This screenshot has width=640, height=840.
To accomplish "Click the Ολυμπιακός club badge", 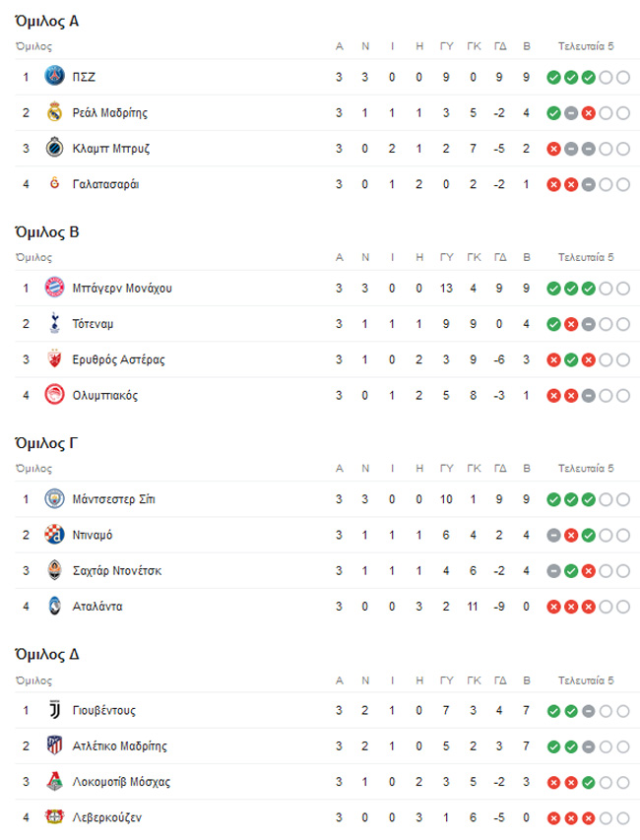I will click(x=54, y=395).
